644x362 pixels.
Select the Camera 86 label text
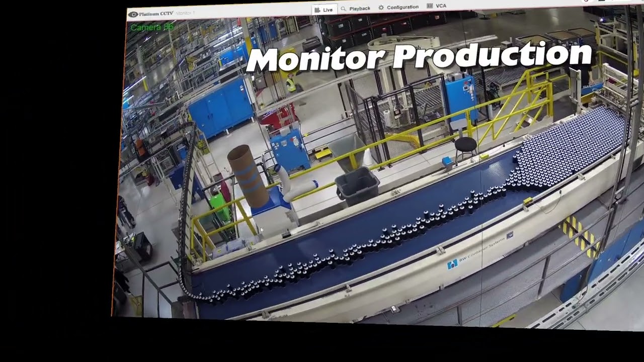click(x=151, y=27)
